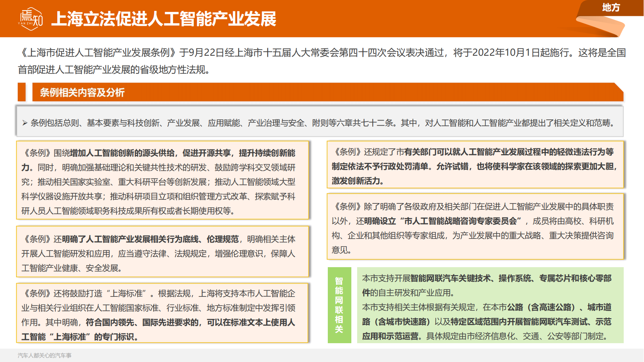
Task: Click the text 制定依法不予行政处罚清单
Action: tap(380, 166)
